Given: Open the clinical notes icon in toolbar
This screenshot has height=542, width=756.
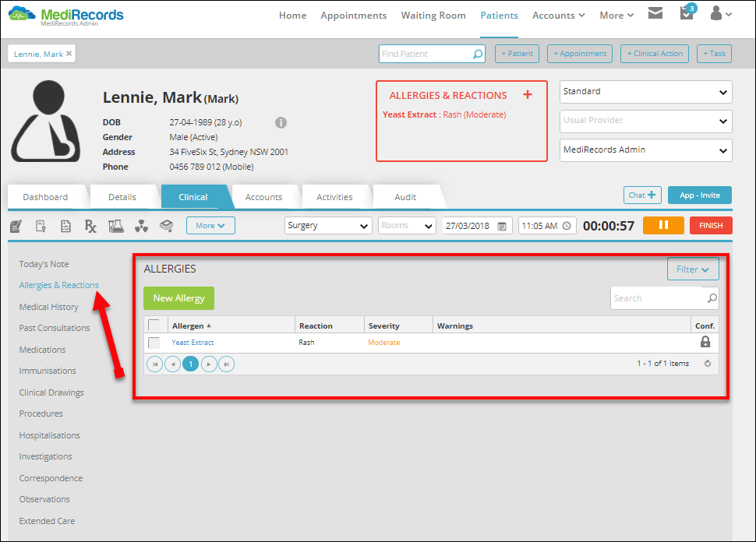Looking at the screenshot, I should 16,226.
